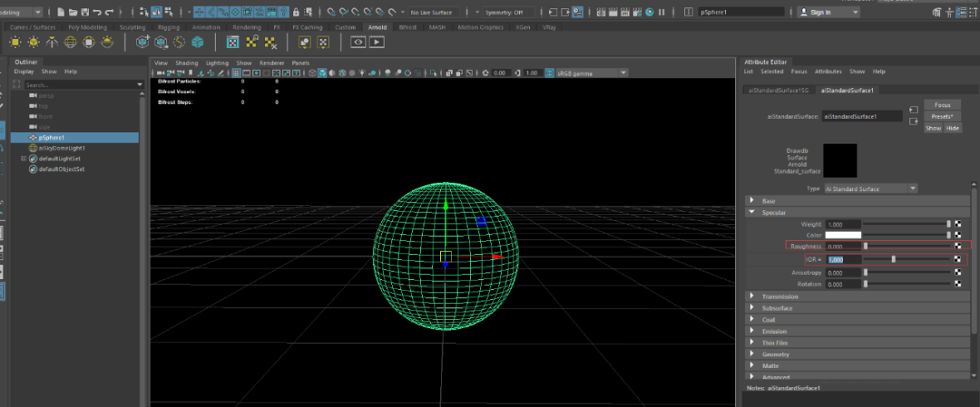Switch to the Rigging shelf tab
Image resolution: width=980 pixels, height=407 pixels.
[x=167, y=27]
